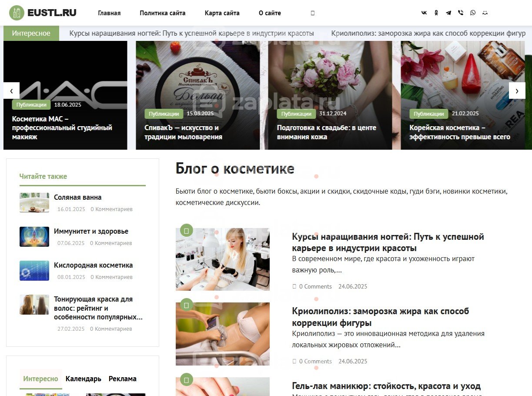Click nail extension courses post image
Screen dimensions: 532x396
coord(223,259)
